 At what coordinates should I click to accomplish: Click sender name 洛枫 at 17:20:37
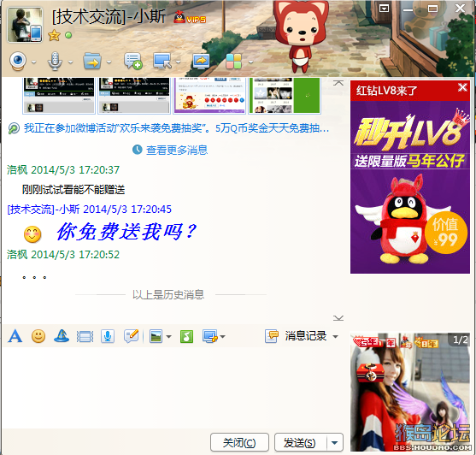[17, 170]
